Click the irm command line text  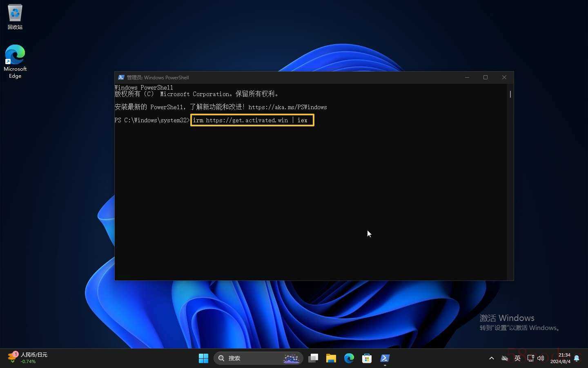[x=250, y=120]
